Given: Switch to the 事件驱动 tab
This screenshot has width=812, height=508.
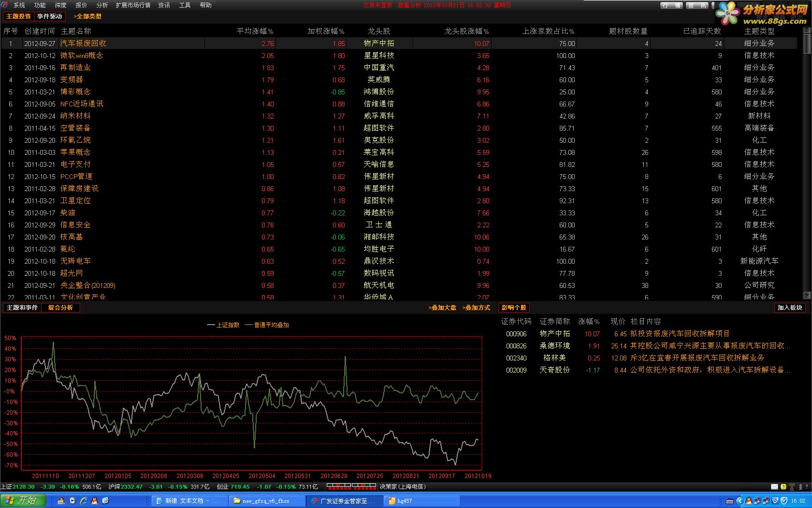Looking at the screenshot, I should (50, 16).
